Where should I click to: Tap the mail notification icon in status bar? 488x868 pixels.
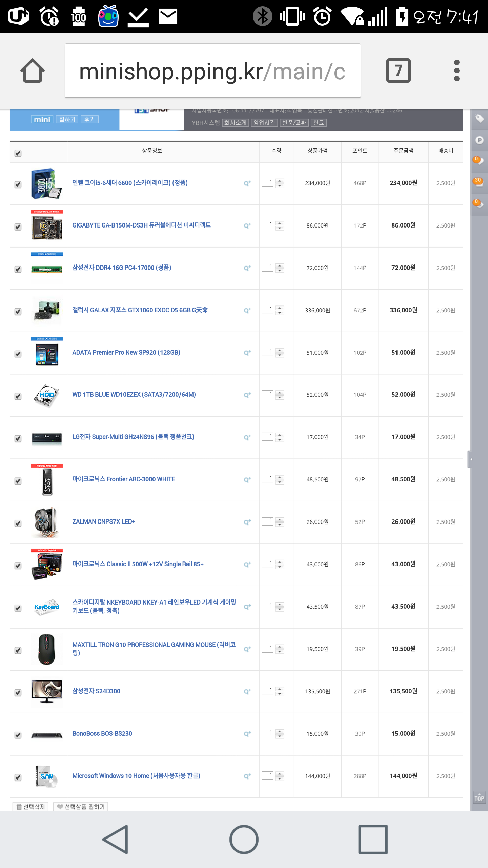168,16
